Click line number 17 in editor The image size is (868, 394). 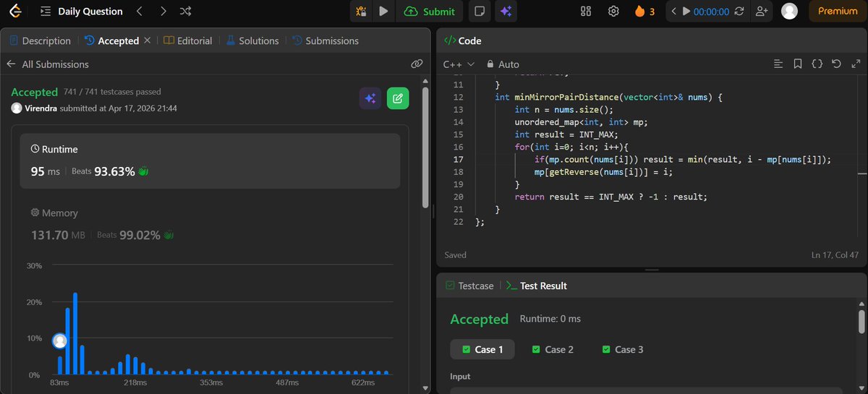click(458, 159)
